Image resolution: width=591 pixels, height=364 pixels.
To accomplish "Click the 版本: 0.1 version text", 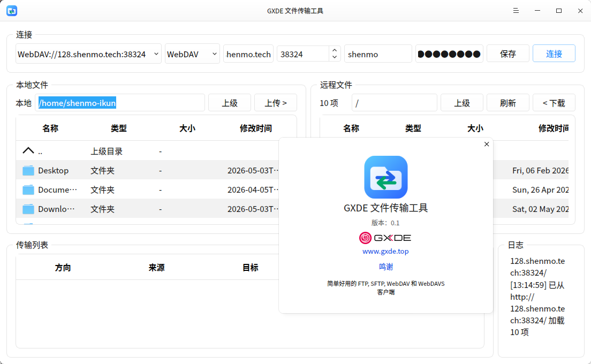I will click(x=385, y=223).
